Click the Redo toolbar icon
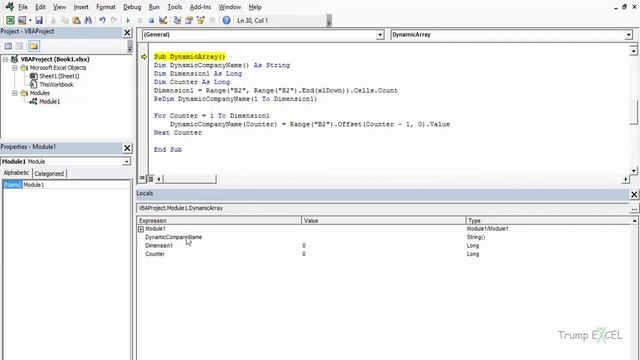Screen dimensions: 640x360 click(114, 20)
